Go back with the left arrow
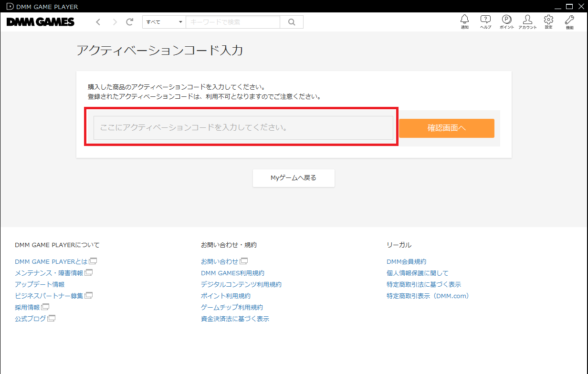Image resolution: width=588 pixels, height=374 pixels. click(98, 22)
